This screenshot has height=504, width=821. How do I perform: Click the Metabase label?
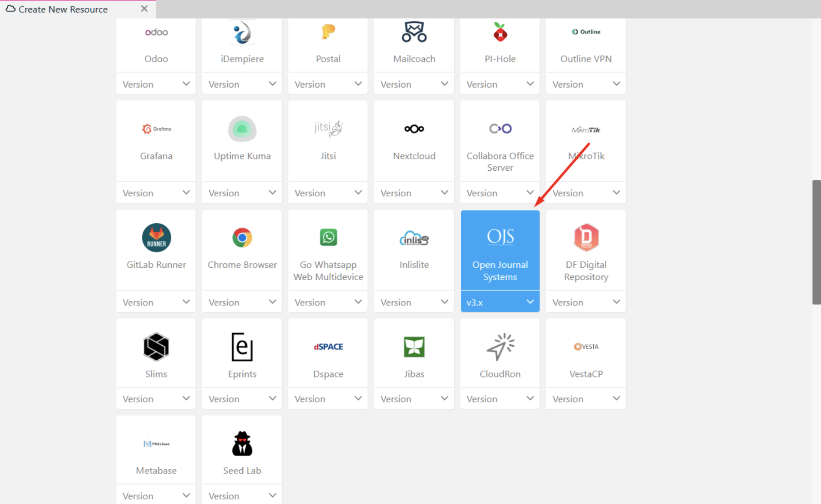pyautogui.click(x=156, y=470)
